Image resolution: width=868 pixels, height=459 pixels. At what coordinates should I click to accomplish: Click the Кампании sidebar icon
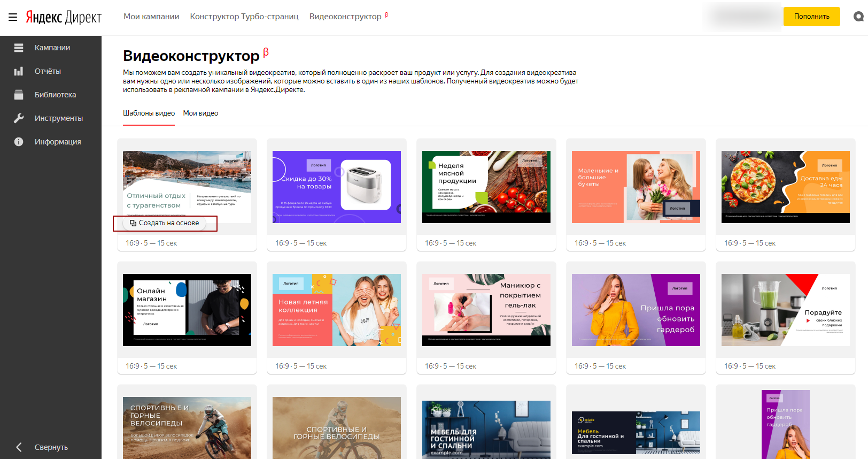pos(19,48)
